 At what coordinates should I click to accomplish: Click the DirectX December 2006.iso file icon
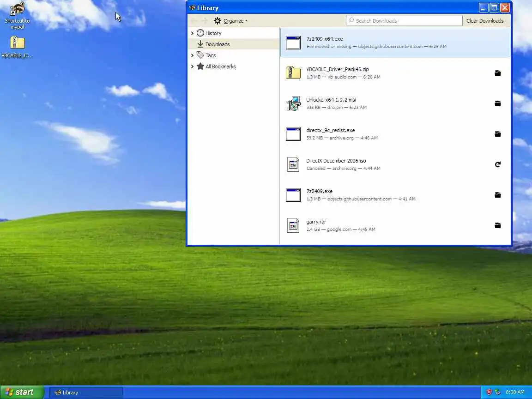[293, 164]
